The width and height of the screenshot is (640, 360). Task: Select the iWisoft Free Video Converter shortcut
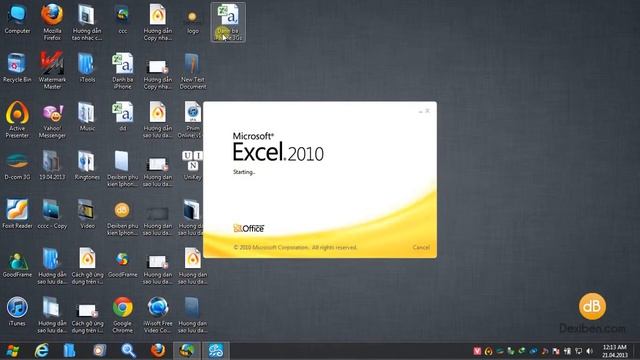158,314
